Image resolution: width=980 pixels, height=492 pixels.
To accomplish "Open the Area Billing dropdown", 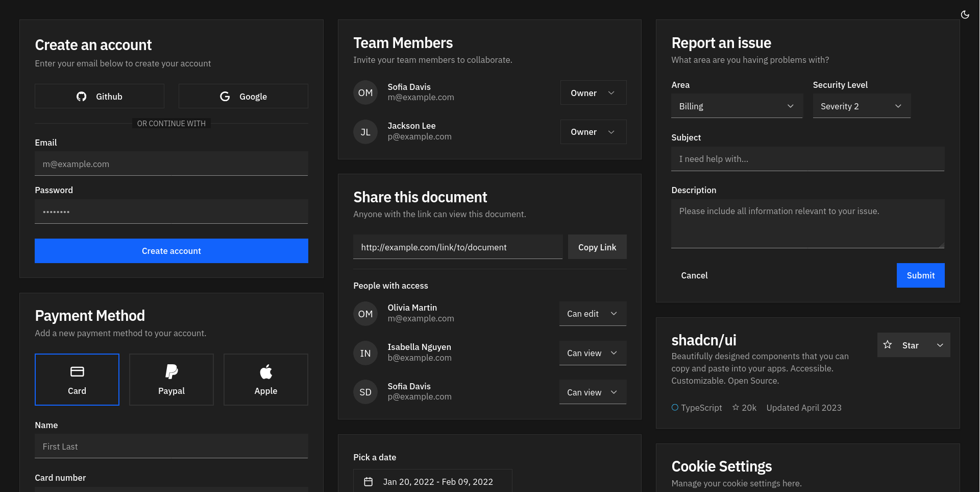I will pyautogui.click(x=737, y=106).
